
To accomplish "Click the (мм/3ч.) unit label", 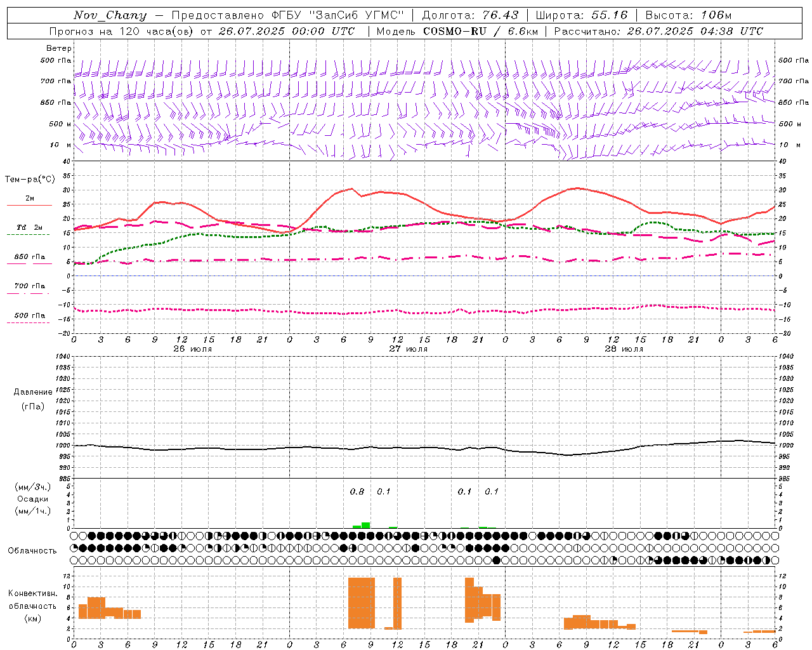I will [x=33, y=487].
